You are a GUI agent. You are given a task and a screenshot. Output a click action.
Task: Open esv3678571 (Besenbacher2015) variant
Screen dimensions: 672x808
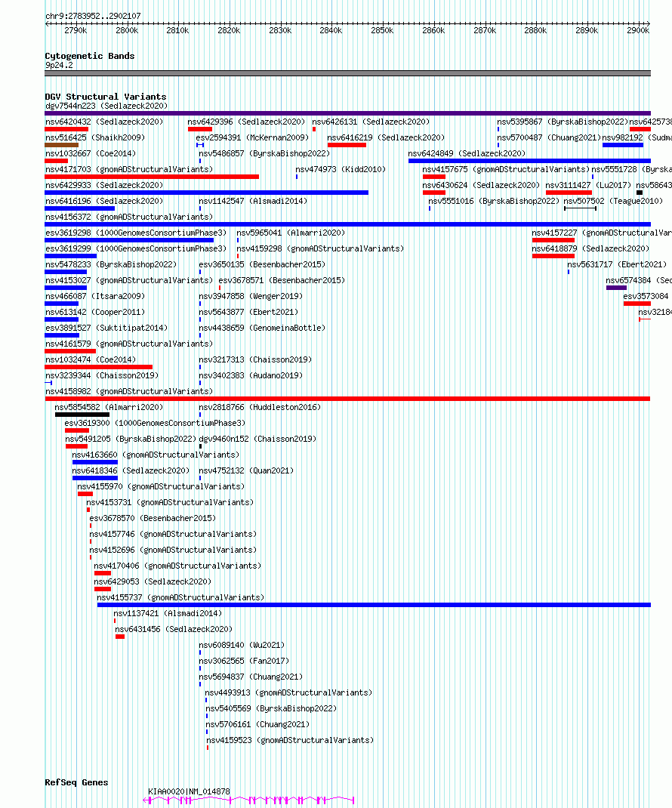click(282, 280)
